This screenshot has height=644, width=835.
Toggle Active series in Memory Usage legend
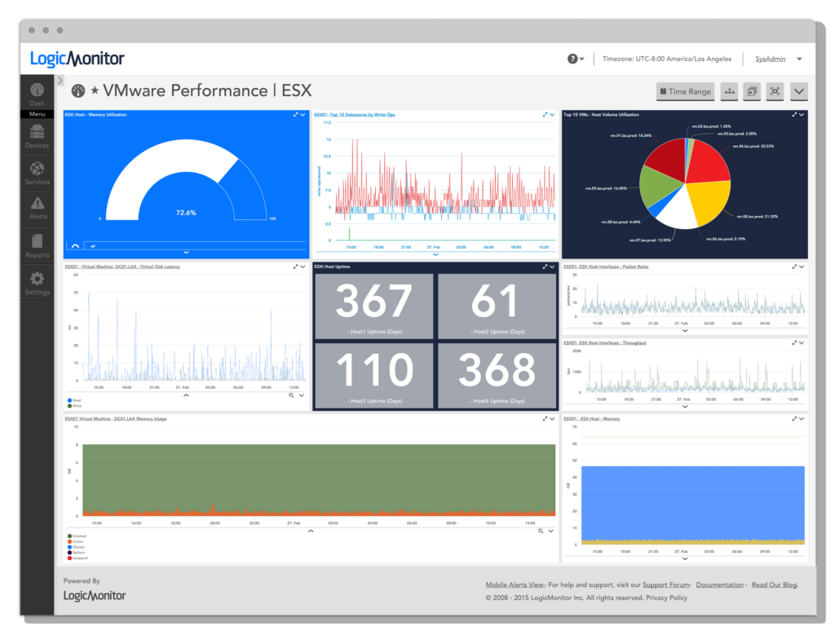[x=75, y=542]
